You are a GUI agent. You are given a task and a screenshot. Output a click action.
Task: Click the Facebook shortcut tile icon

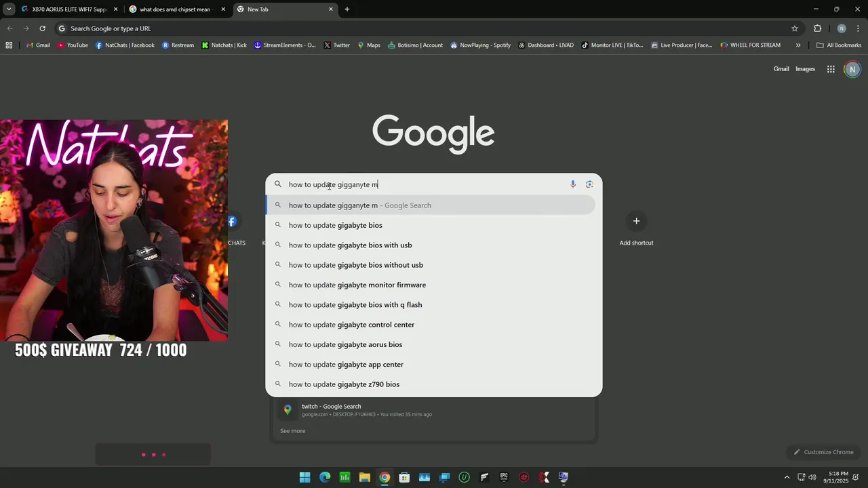point(231,221)
